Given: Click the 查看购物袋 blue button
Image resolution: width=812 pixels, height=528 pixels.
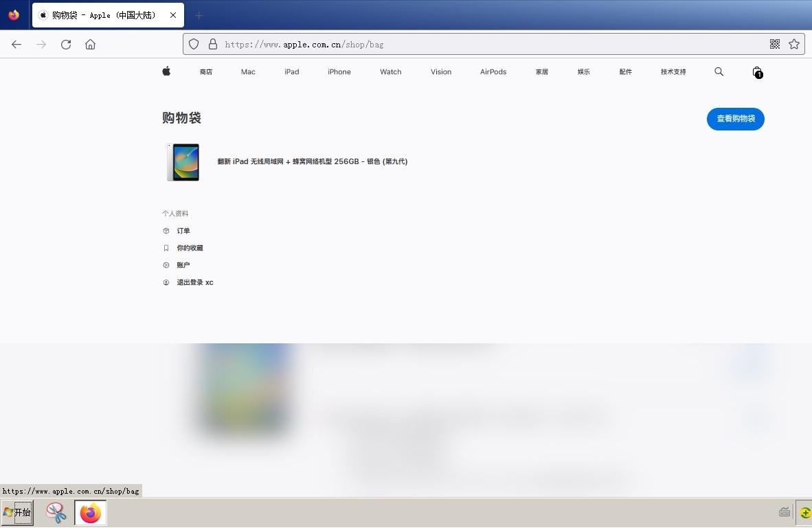Looking at the screenshot, I should pyautogui.click(x=735, y=119).
